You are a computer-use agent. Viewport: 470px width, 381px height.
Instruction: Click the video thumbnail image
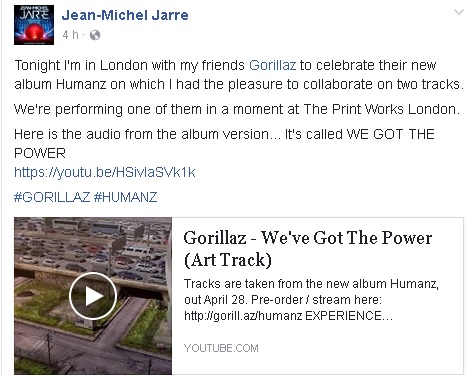point(93,296)
